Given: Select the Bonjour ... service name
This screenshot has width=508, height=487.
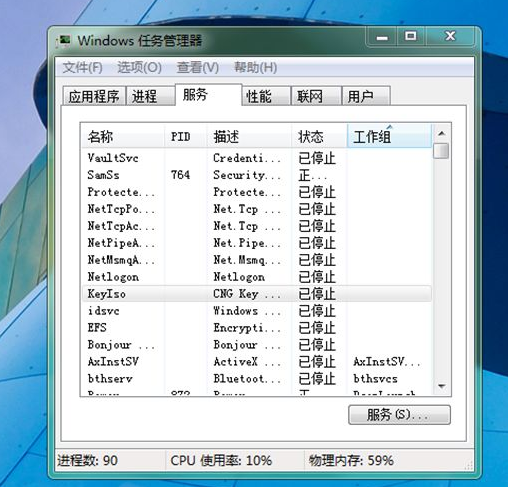Looking at the screenshot, I should click(x=121, y=345).
